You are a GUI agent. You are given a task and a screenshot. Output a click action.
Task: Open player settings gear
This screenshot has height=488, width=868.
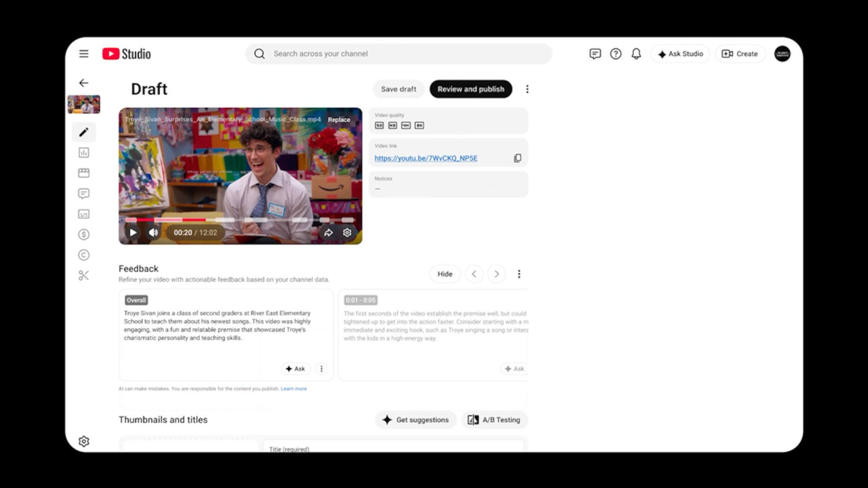pos(347,232)
